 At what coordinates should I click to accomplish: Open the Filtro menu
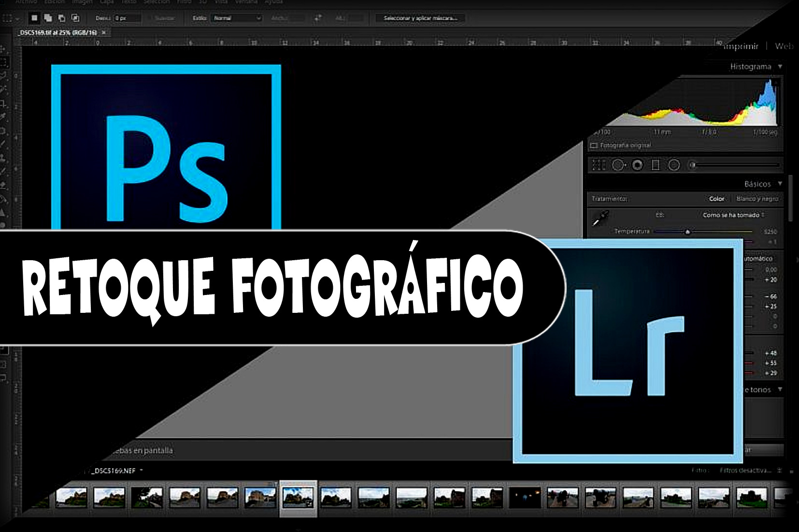point(184,2)
